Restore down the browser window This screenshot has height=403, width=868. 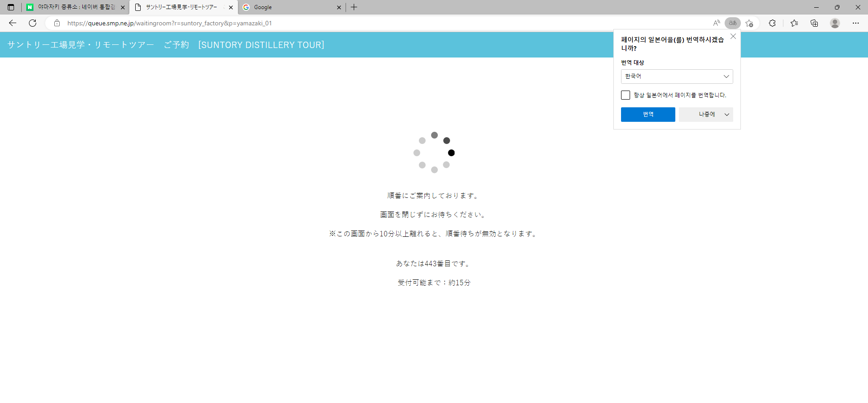coord(837,7)
